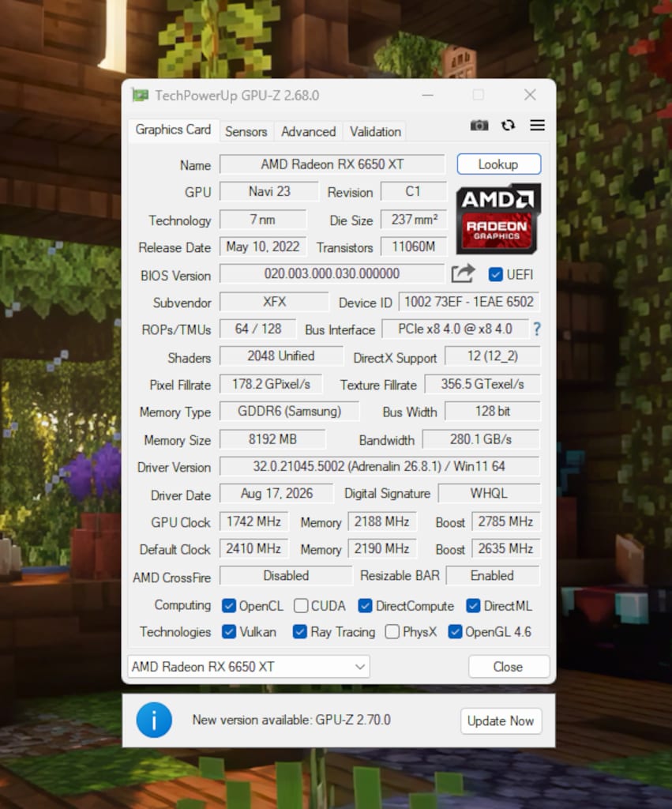The height and width of the screenshot is (809, 672).
Task: Click the Name field AMD Radeon RX 6650 XT
Action: click(x=332, y=164)
